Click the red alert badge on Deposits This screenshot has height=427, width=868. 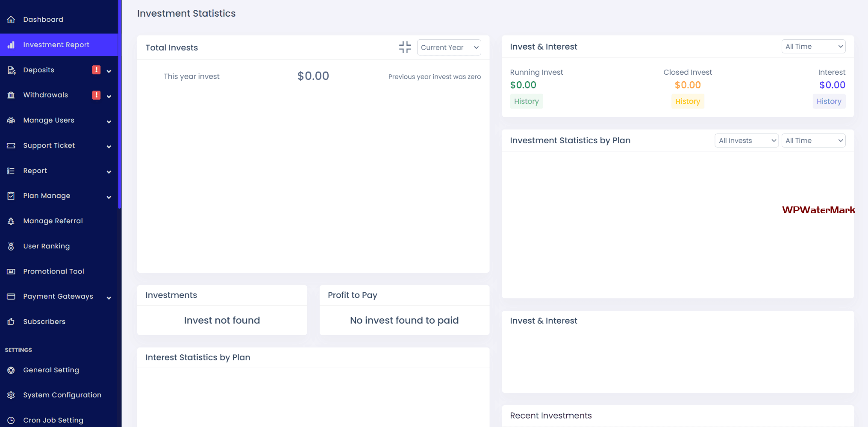pos(97,70)
